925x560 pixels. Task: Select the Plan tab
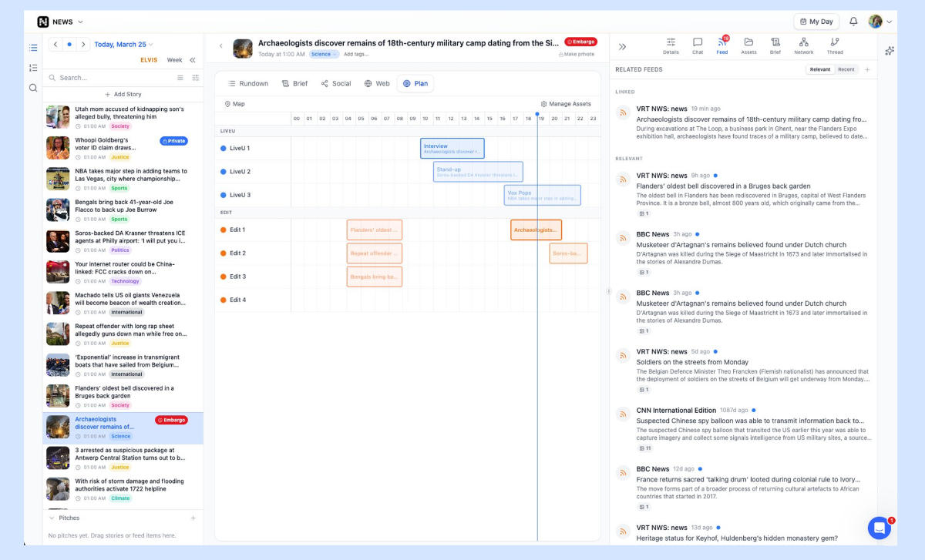point(415,83)
